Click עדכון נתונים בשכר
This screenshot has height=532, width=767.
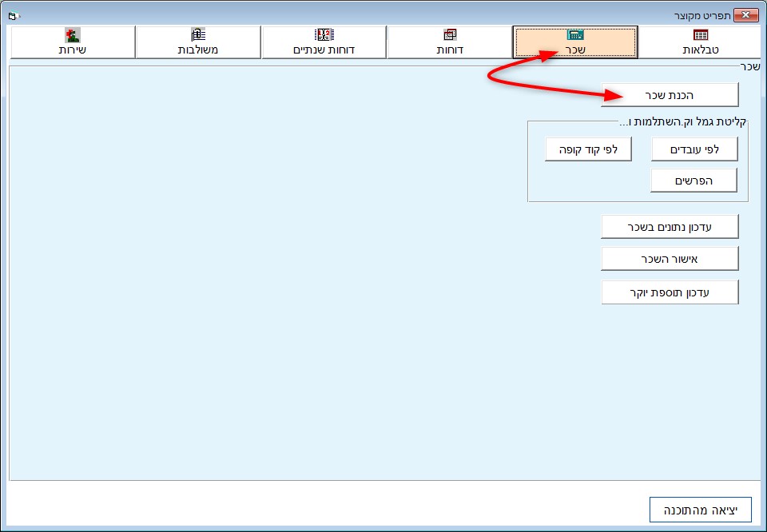pyautogui.click(x=670, y=227)
